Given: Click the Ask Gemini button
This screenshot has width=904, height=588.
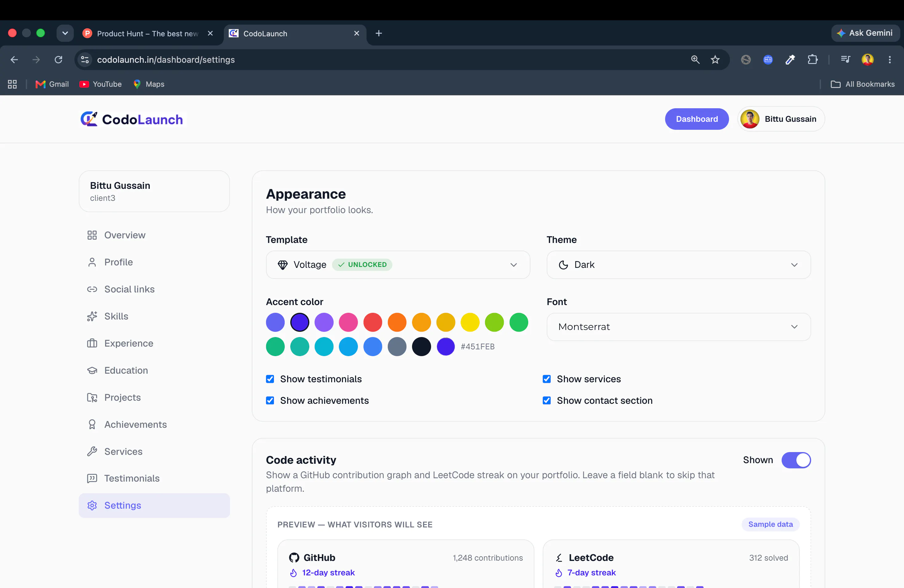Looking at the screenshot, I should 865,33.
